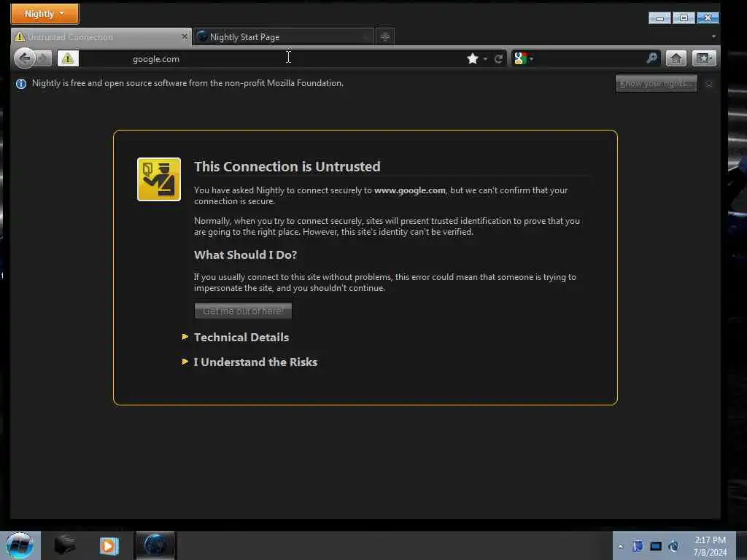Click the forward navigation arrow
Image resolution: width=747 pixels, height=560 pixels.
tap(43, 58)
